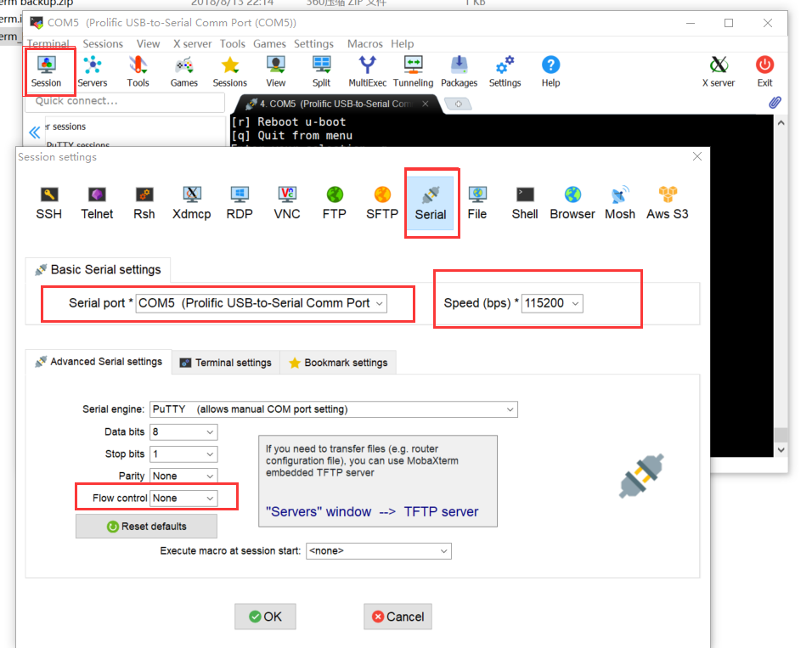
Task: Click the Cancel button
Action: tap(398, 617)
